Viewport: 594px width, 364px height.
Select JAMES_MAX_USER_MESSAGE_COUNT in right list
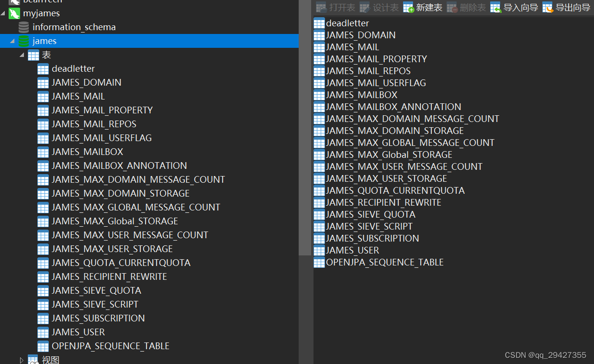coord(404,166)
